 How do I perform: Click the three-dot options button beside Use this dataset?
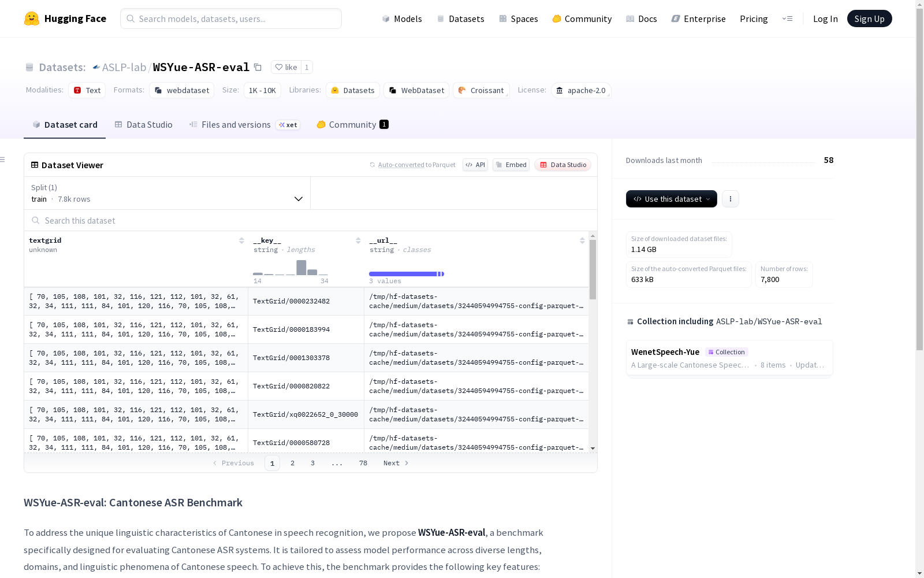731,199
